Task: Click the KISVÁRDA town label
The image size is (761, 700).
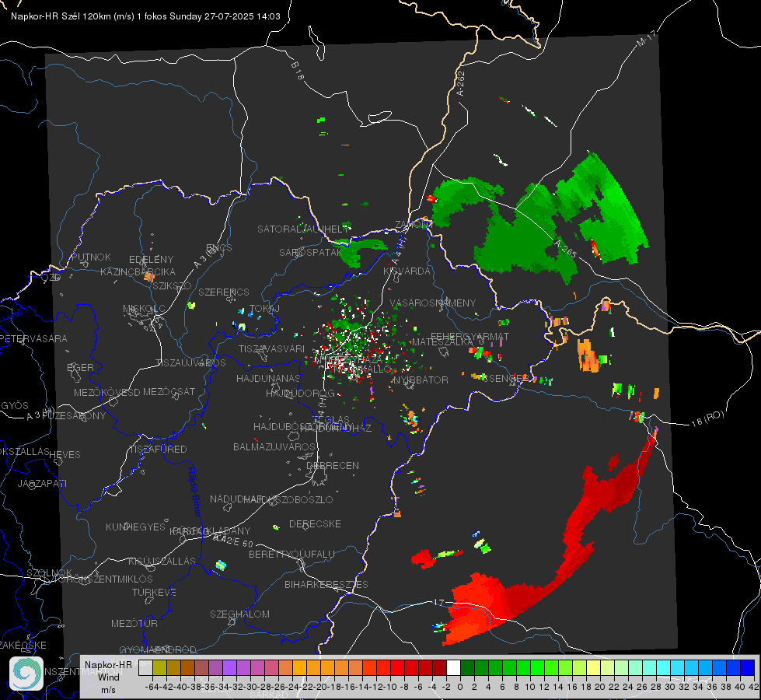Action: pos(407,271)
